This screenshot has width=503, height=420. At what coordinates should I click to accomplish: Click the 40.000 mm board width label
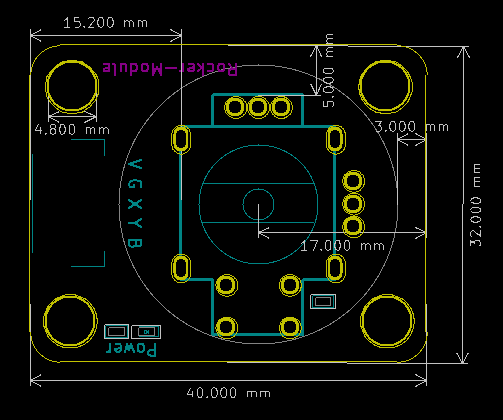pos(228,393)
